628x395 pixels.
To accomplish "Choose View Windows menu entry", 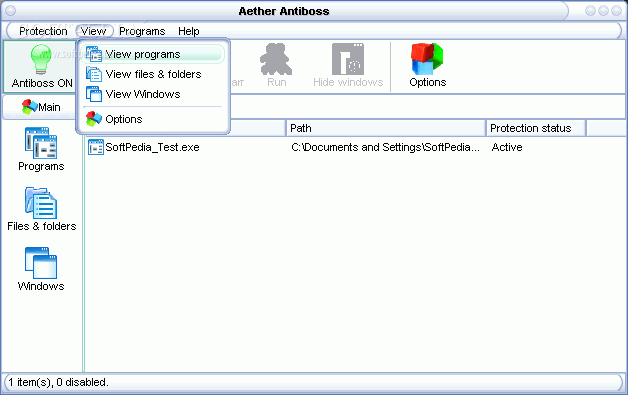I will [x=153, y=94].
